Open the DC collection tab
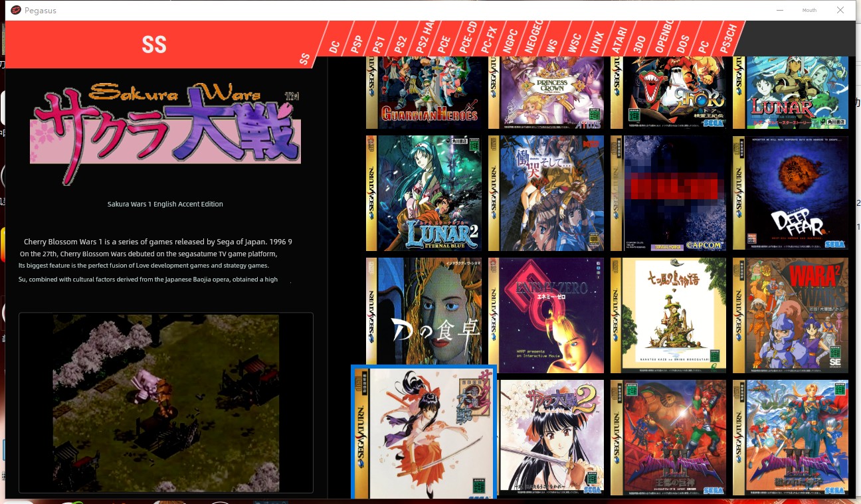Image resolution: width=861 pixels, height=504 pixels. [335, 45]
